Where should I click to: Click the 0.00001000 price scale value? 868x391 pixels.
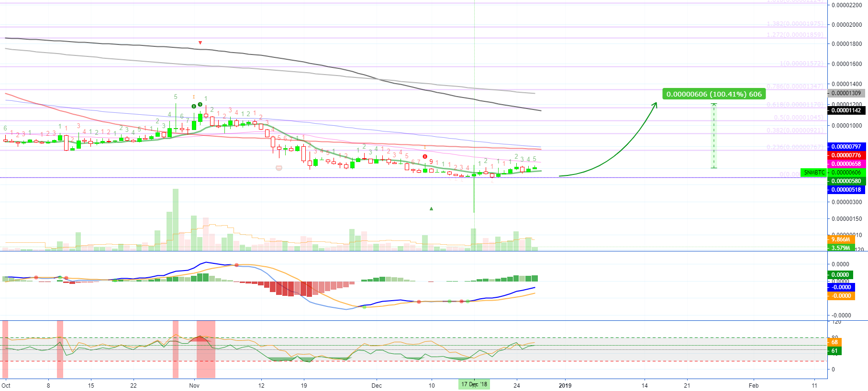coord(846,126)
